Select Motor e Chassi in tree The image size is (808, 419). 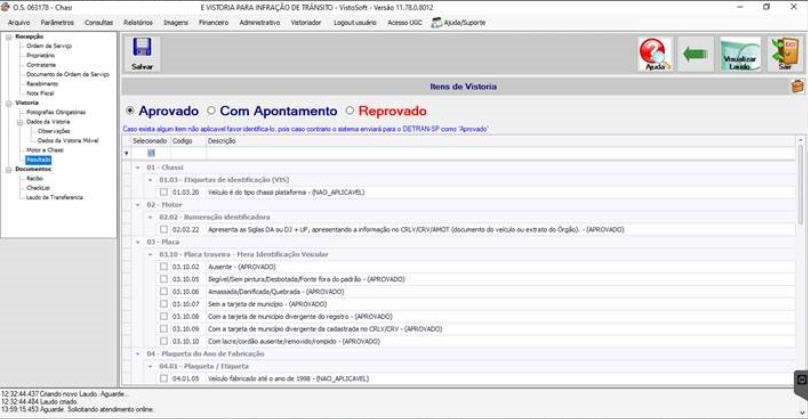(45, 150)
